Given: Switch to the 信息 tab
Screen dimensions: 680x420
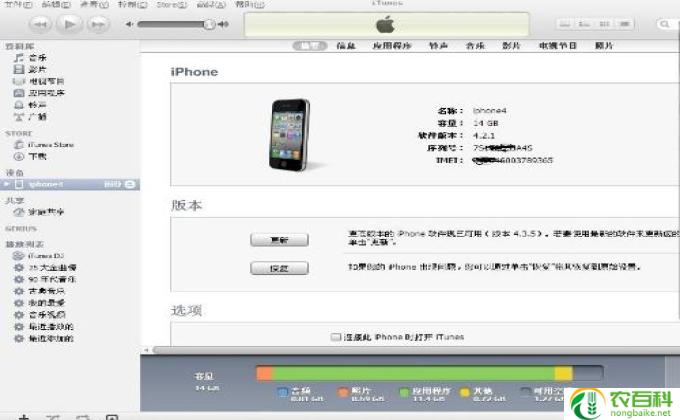Looking at the screenshot, I should (346, 46).
